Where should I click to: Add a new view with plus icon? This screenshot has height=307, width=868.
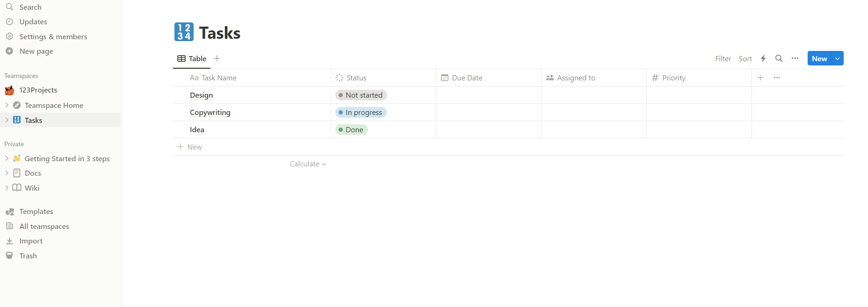(x=217, y=58)
